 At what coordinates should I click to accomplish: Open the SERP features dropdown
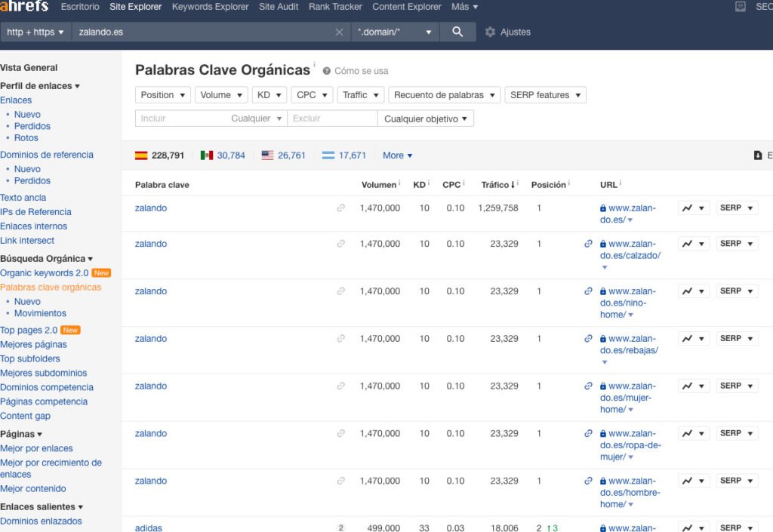click(x=545, y=95)
